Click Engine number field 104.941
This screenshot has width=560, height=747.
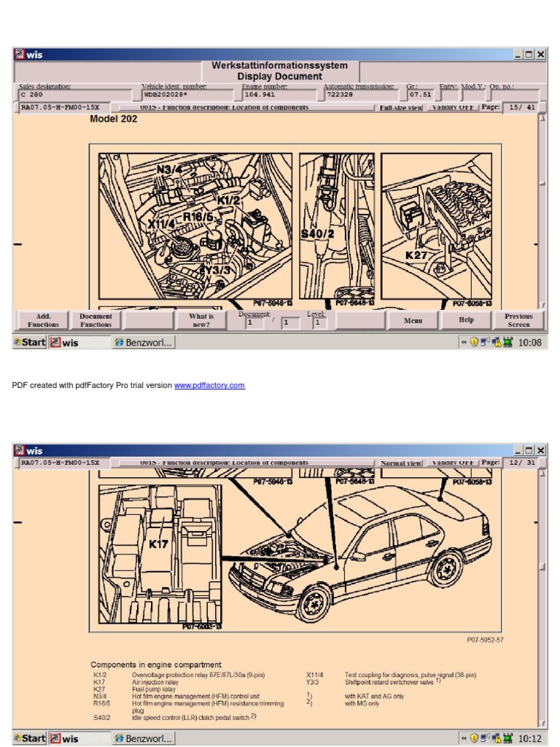[279, 95]
